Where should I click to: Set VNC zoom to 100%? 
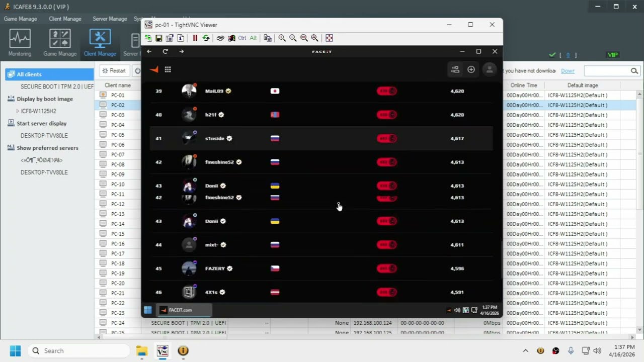coord(304,38)
